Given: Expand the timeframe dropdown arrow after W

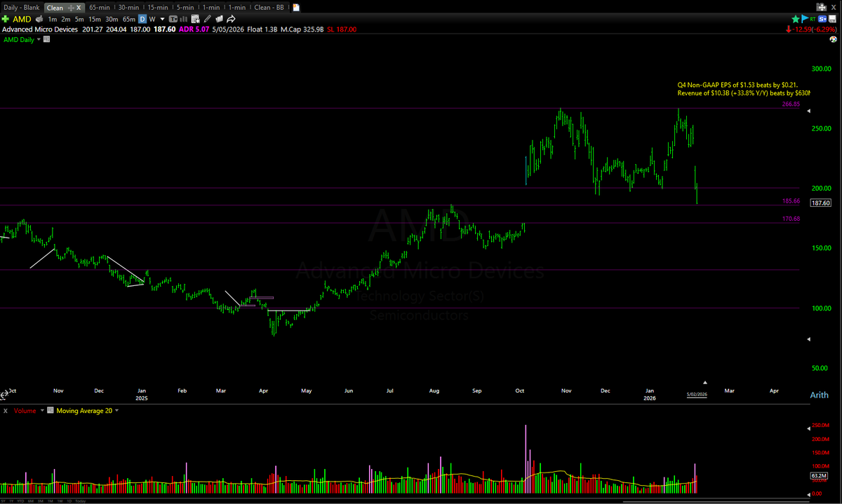Looking at the screenshot, I should coord(162,19).
